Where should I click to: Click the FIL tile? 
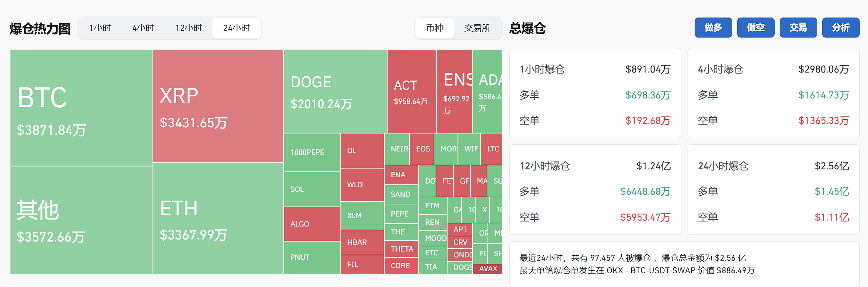[362, 264]
